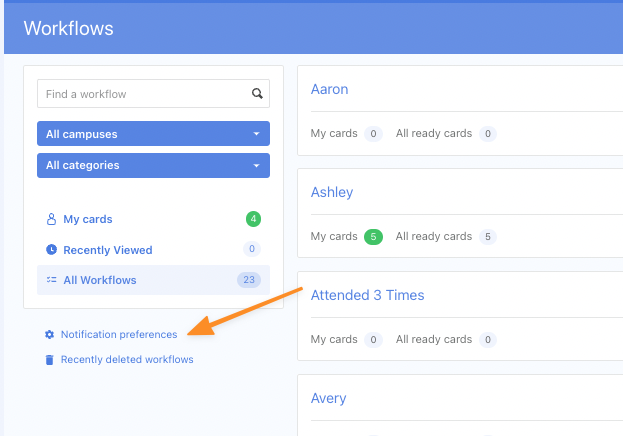Click Attended 3 Times My cards 0 badge
This screenshot has width=623, height=436.
[373, 340]
